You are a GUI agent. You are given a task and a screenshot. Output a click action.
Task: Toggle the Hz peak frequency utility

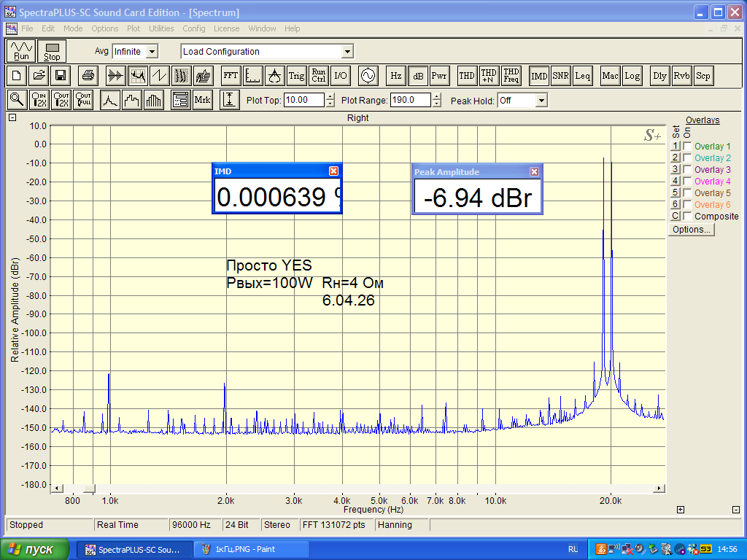pyautogui.click(x=396, y=76)
